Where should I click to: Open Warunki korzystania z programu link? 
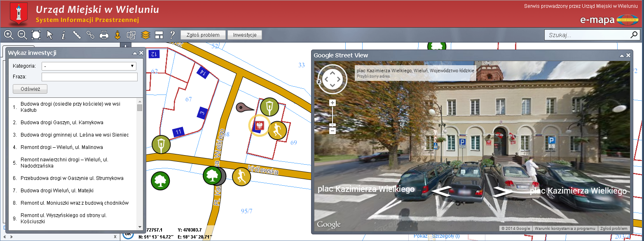pos(564,229)
